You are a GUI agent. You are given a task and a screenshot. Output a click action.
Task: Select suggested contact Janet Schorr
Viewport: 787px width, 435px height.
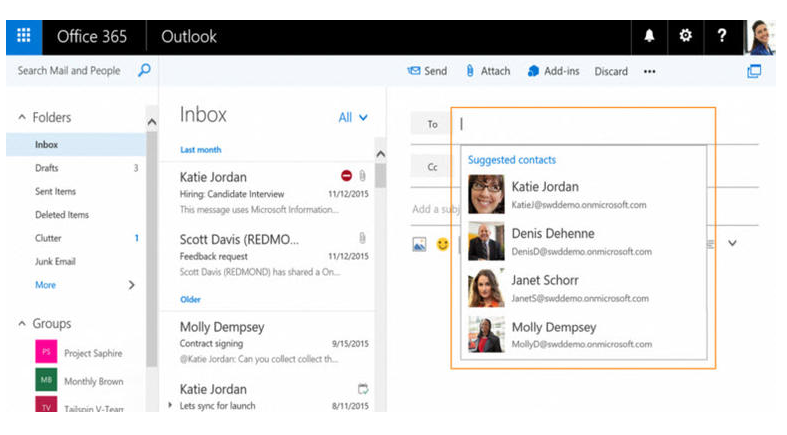pyautogui.click(x=584, y=288)
